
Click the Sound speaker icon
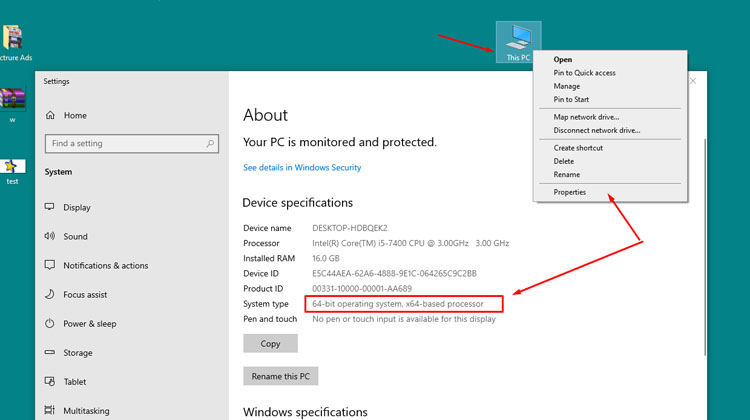pyautogui.click(x=49, y=237)
